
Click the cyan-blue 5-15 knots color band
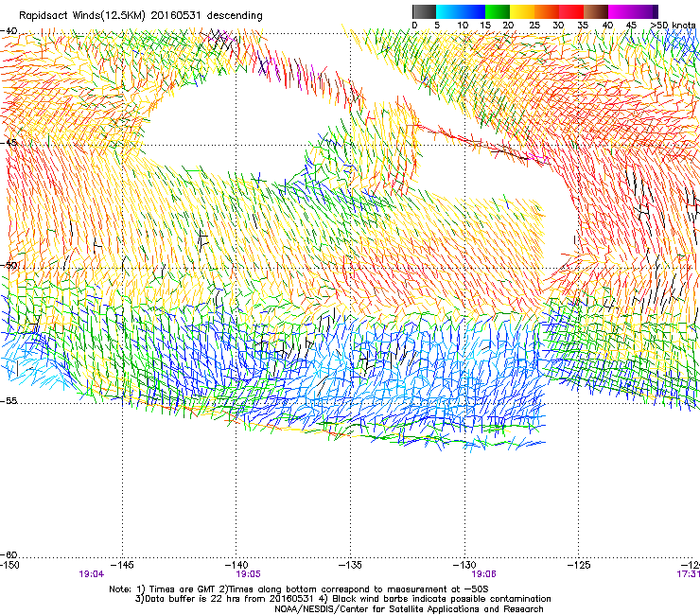click(x=461, y=11)
